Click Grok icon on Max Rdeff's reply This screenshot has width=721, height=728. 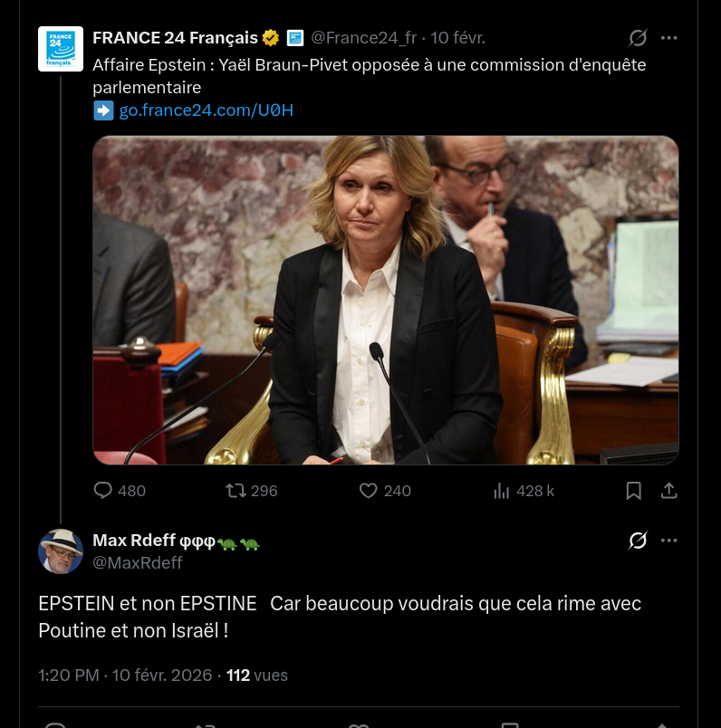point(638,541)
